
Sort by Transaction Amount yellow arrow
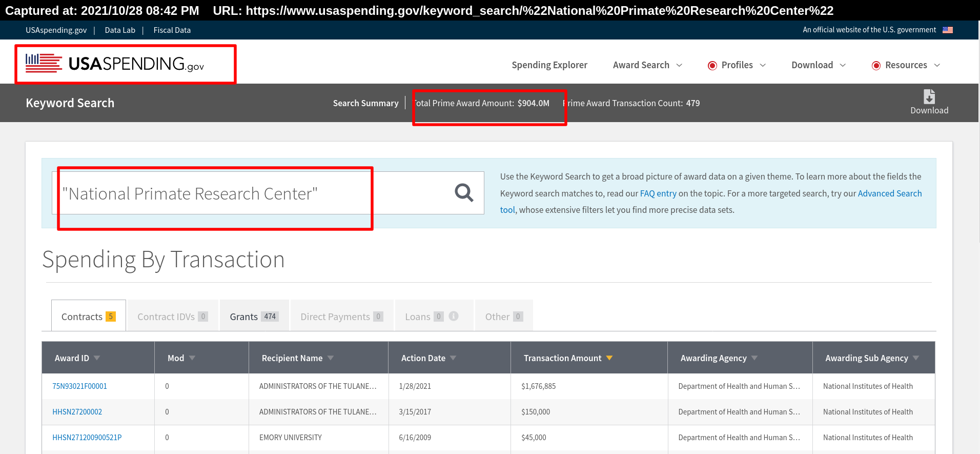pos(609,358)
